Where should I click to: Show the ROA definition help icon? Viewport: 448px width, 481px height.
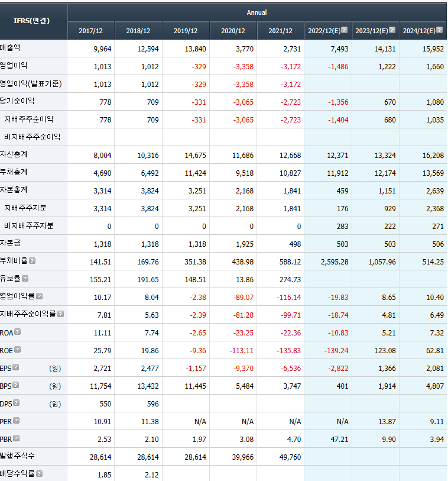(x=18, y=331)
